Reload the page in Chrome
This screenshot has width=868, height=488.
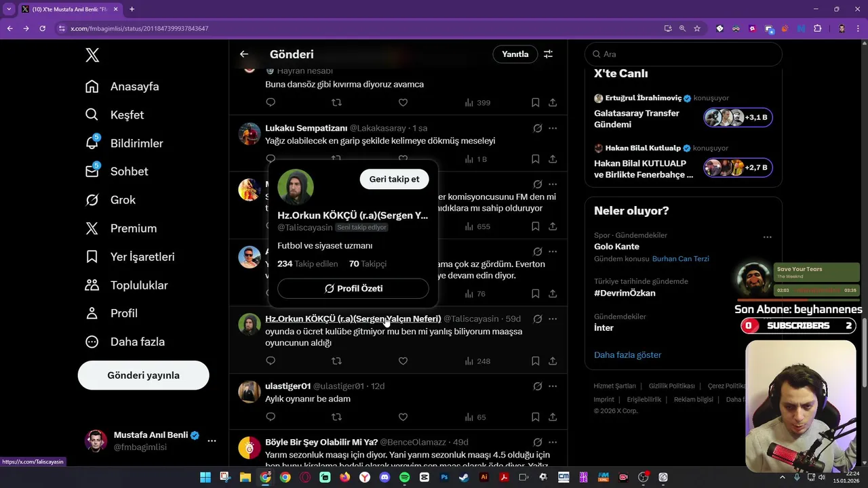point(42,28)
